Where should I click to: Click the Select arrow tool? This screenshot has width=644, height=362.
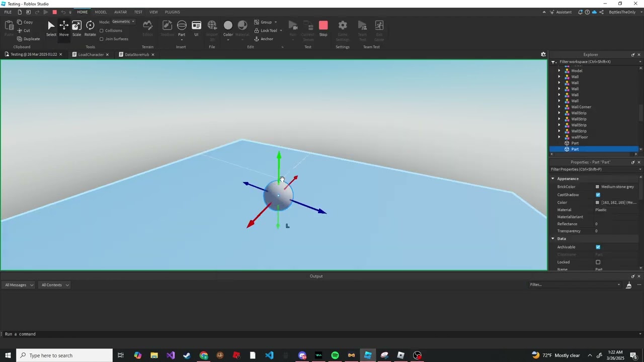click(51, 28)
